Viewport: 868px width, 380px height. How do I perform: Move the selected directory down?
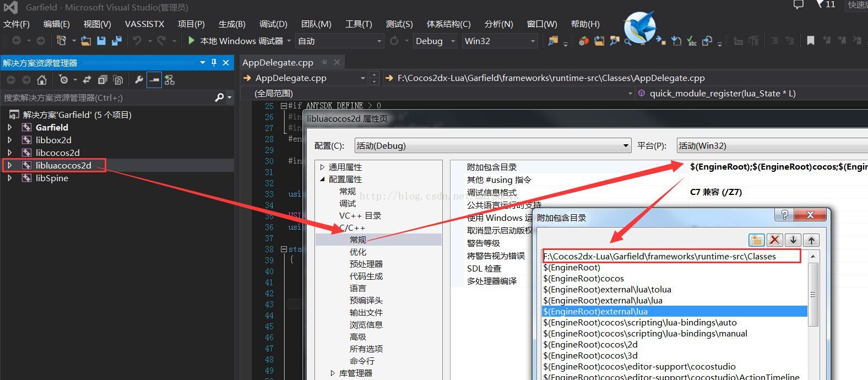(793, 240)
